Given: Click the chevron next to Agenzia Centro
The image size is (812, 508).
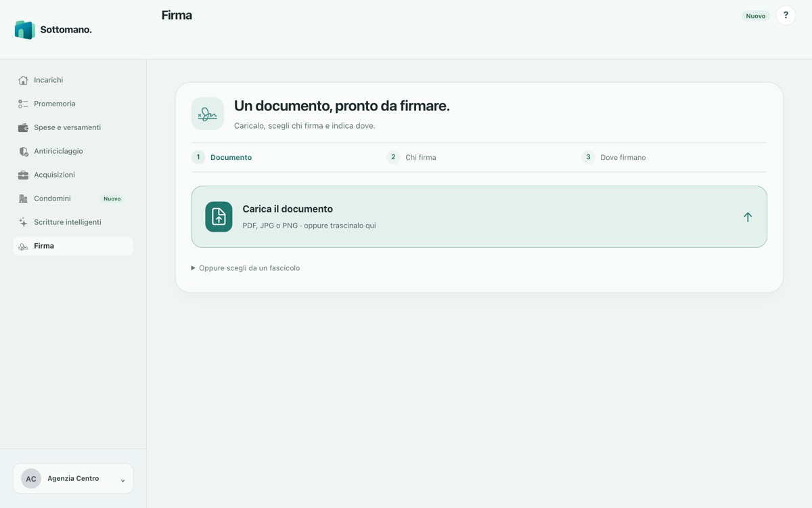Looking at the screenshot, I should (122, 480).
